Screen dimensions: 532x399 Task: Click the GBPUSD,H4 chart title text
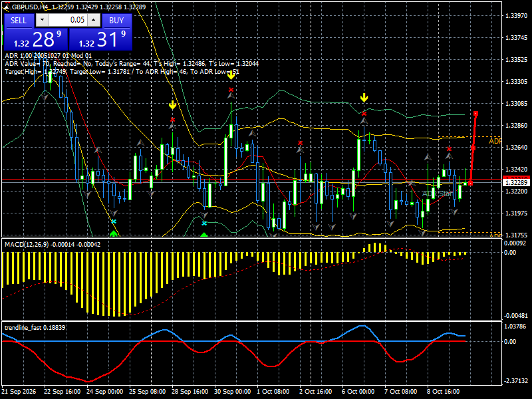point(31,7)
